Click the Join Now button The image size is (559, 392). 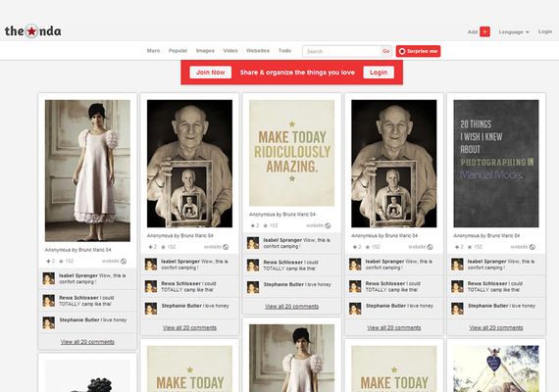(x=210, y=73)
